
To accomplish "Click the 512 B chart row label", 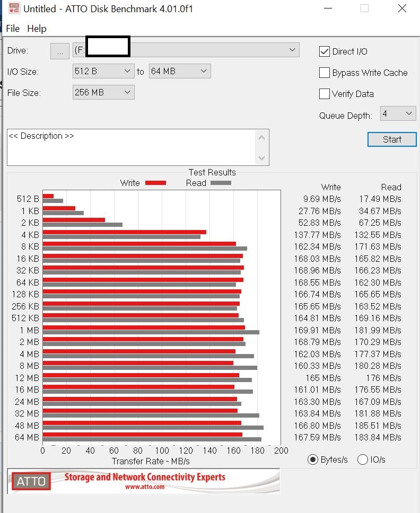I will [28, 199].
